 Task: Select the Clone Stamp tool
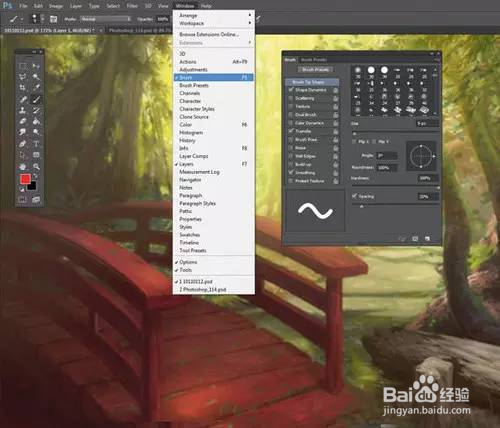23,110
